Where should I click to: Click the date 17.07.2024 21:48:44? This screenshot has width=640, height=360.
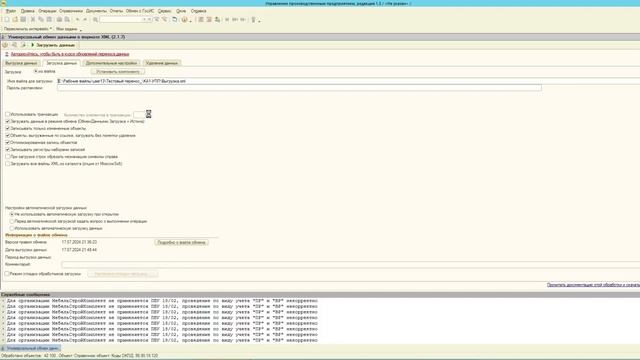[79, 249]
